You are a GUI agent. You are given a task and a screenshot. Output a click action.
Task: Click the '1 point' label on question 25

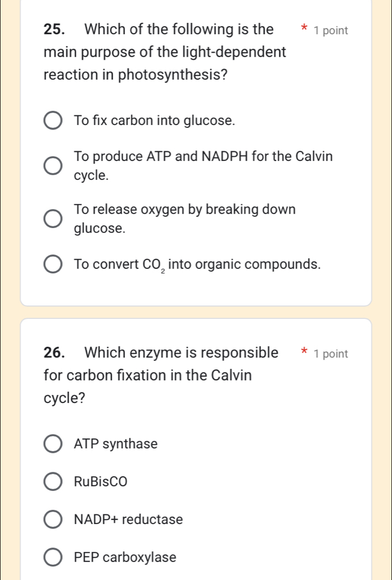click(x=332, y=30)
